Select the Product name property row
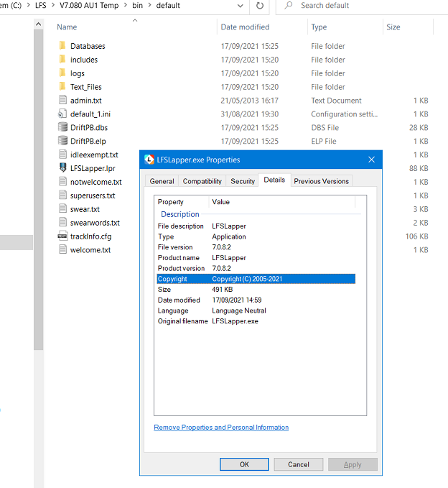The height and width of the screenshot is (488, 448). click(x=256, y=258)
